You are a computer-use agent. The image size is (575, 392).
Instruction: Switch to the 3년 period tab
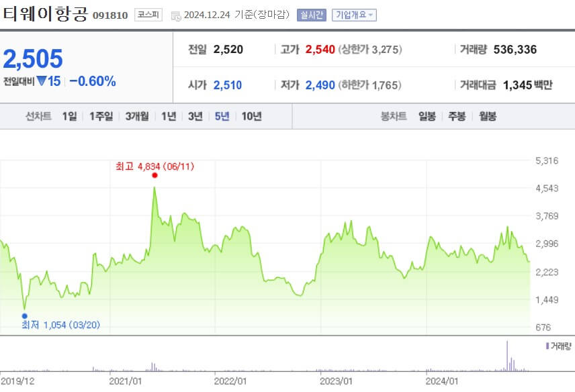(x=195, y=115)
